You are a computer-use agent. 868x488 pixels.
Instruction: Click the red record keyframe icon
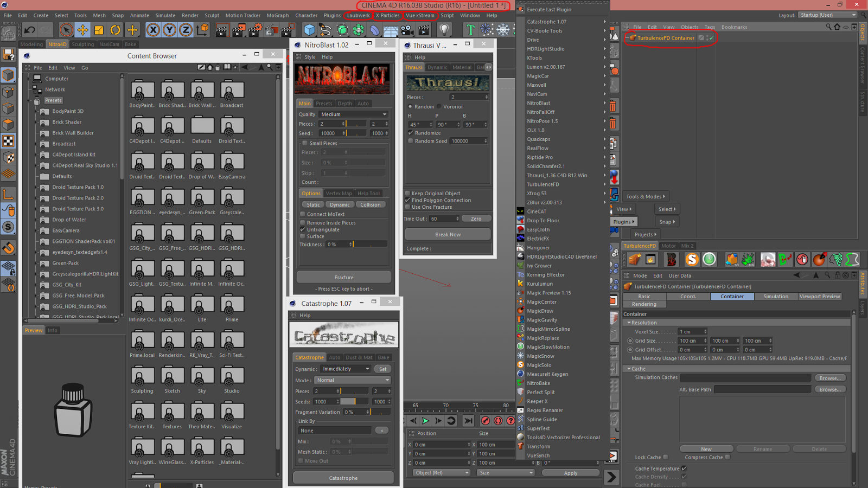tap(486, 421)
